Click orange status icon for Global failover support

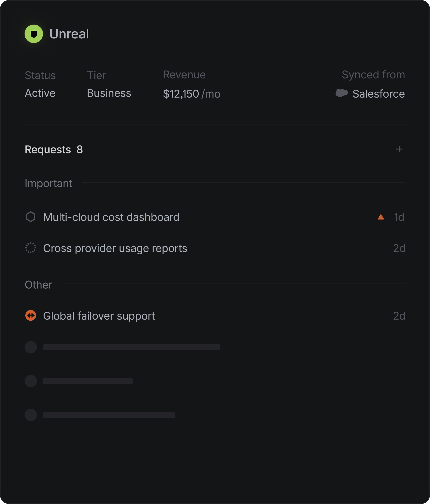pyautogui.click(x=31, y=316)
